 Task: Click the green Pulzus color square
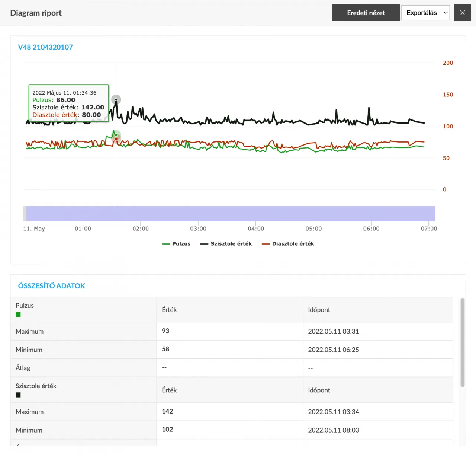click(x=18, y=315)
